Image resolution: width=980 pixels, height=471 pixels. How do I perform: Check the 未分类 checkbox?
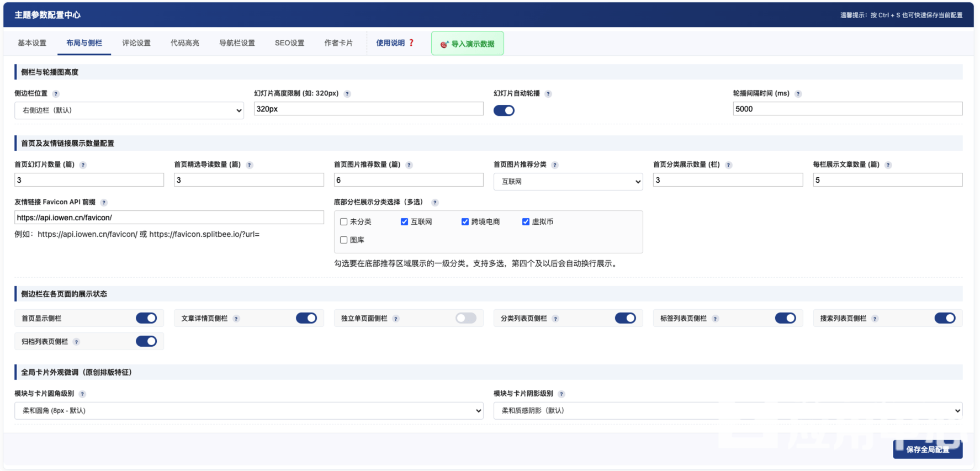(343, 221)
